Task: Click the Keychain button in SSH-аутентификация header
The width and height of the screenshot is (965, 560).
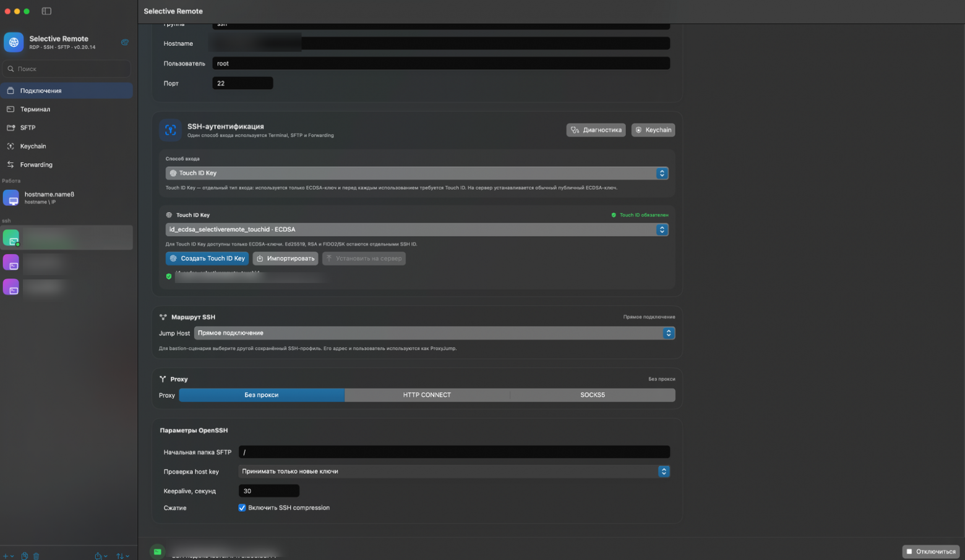Action: point(653,130)
